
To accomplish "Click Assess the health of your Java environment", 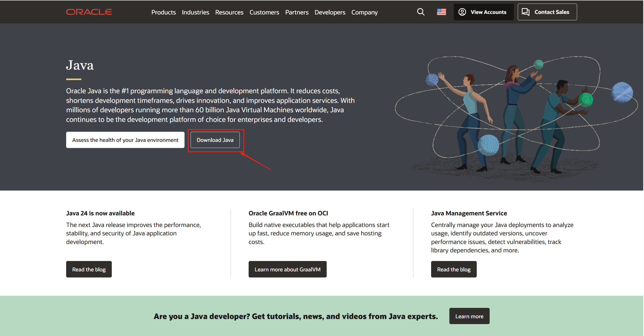I will (125, 140).
